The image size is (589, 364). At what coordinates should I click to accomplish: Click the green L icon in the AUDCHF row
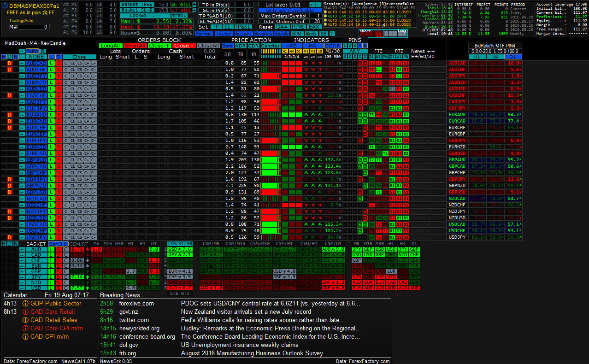coord(51,69)
